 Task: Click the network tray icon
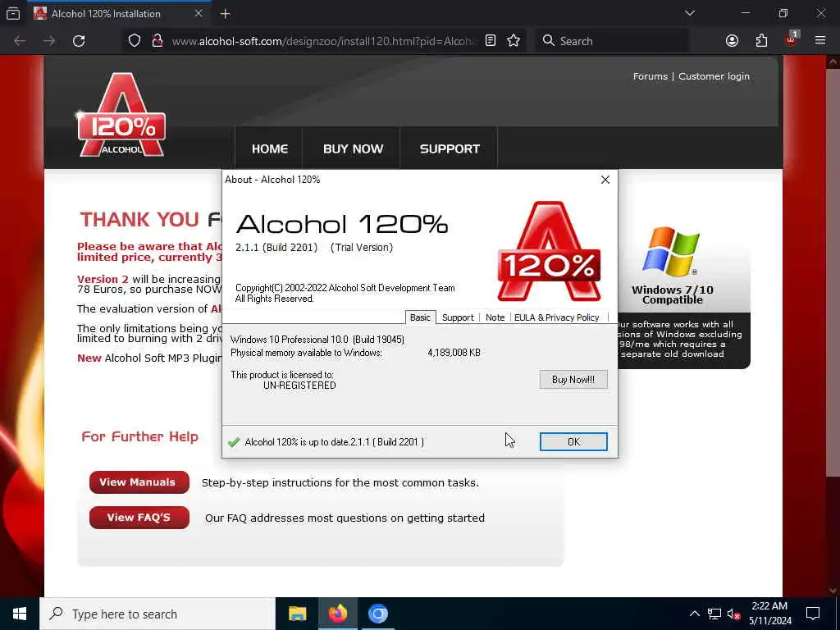coord(714,614)
